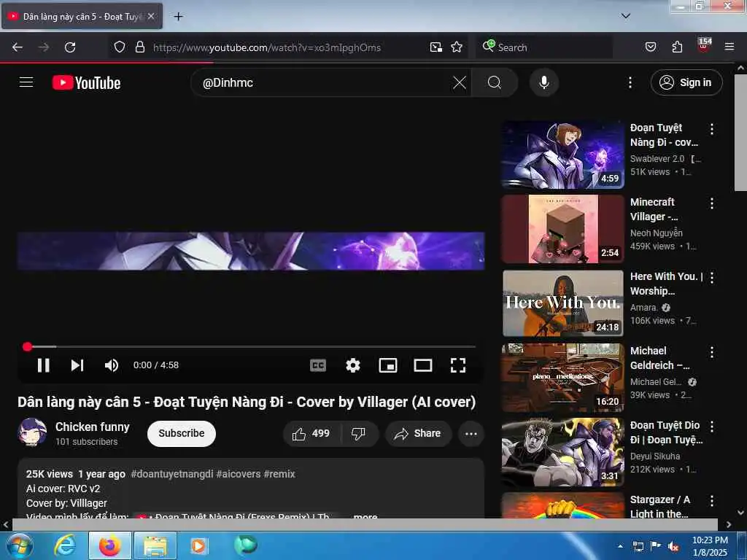
Task: Open a new browser tab
Action: tap(178, 16)
